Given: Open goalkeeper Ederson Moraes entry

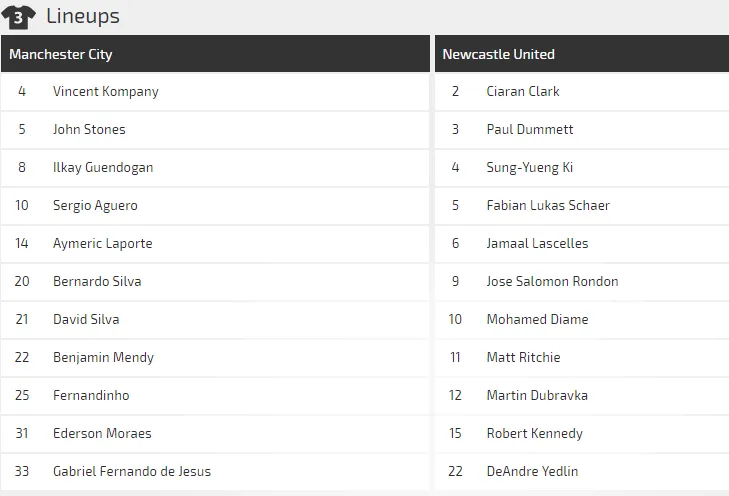Looking at the screenshot, I should click(x=102, y=433).
